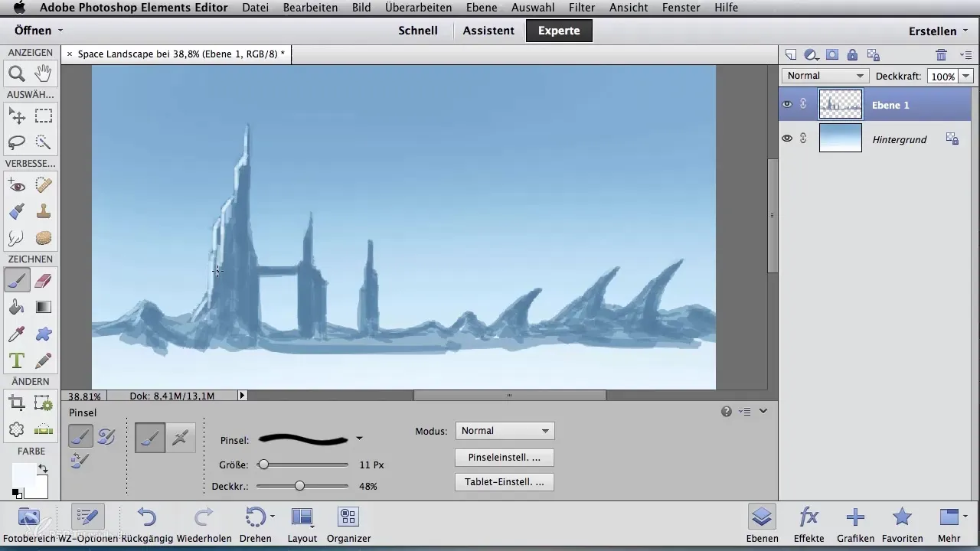Screen dimensions: 980x551
Task: Select the Text tool
Action: [x=17, y=360]
